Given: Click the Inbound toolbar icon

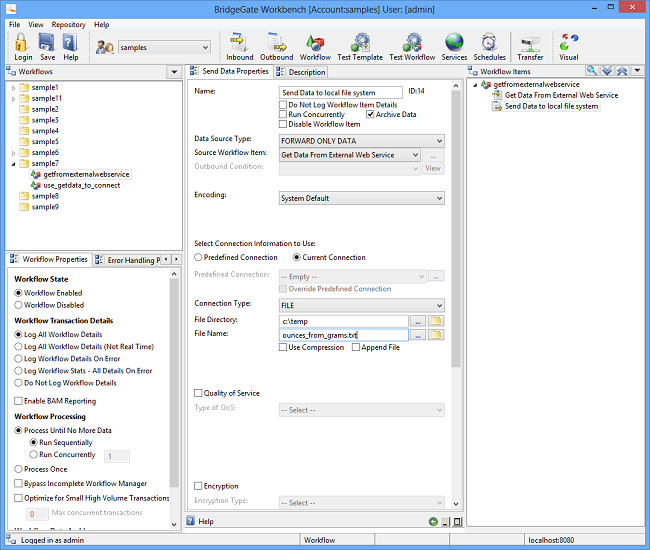Looking at the screenshot, I should point(240,46).
